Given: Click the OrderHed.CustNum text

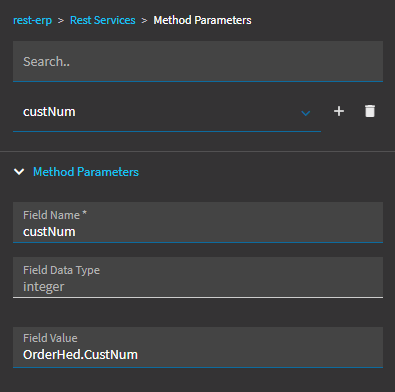Looking at the screenshot, I should [80, 354].
